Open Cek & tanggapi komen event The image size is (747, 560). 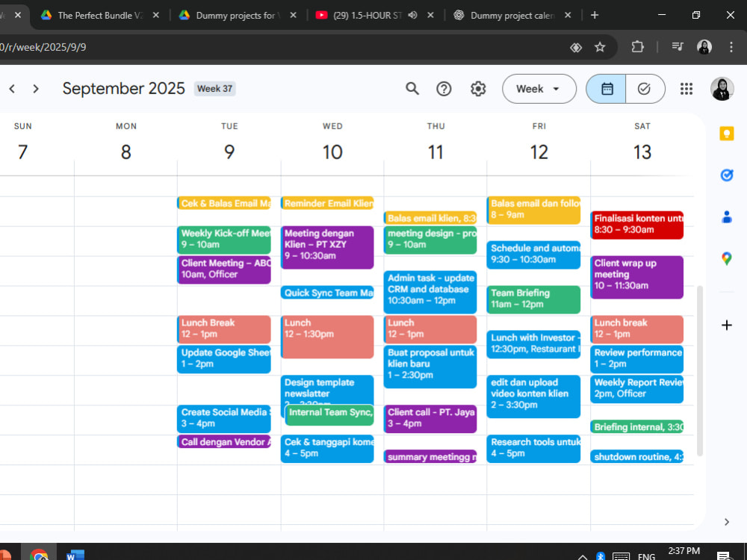(327, 449)
